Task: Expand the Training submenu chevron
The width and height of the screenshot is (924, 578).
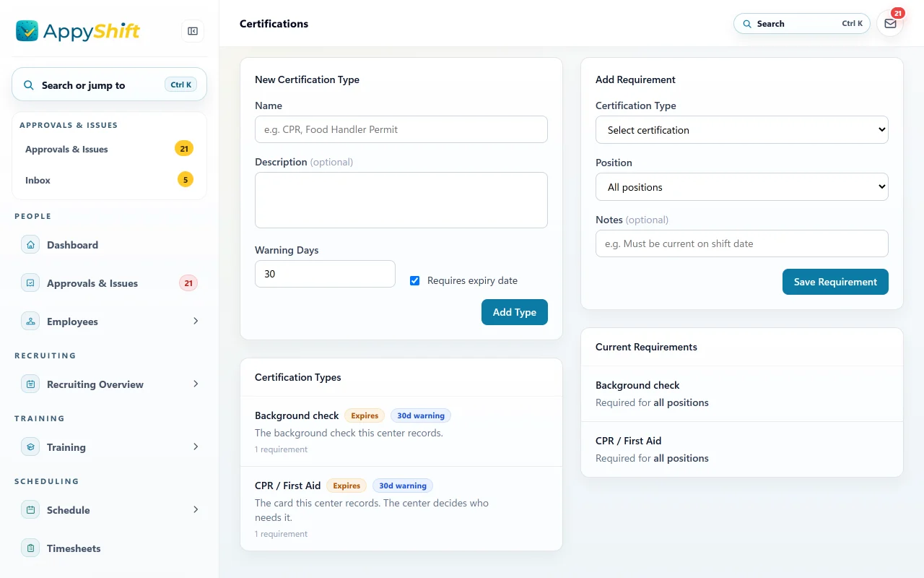Action: pos(196,447)
